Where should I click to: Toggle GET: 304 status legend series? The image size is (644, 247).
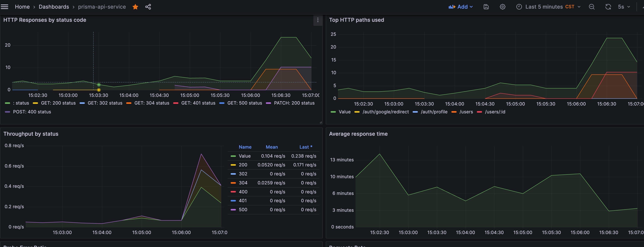pyautogui.click(x=152, y=103)
